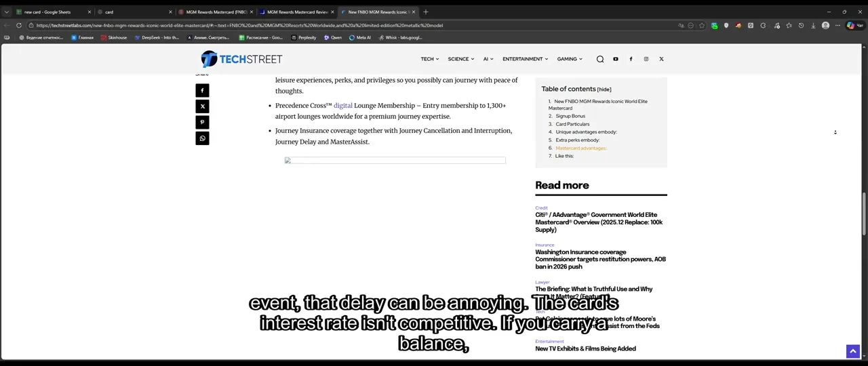The image size is (868, 366).
Task: Click the 'Credit' category label
Action: coord(541,208)
